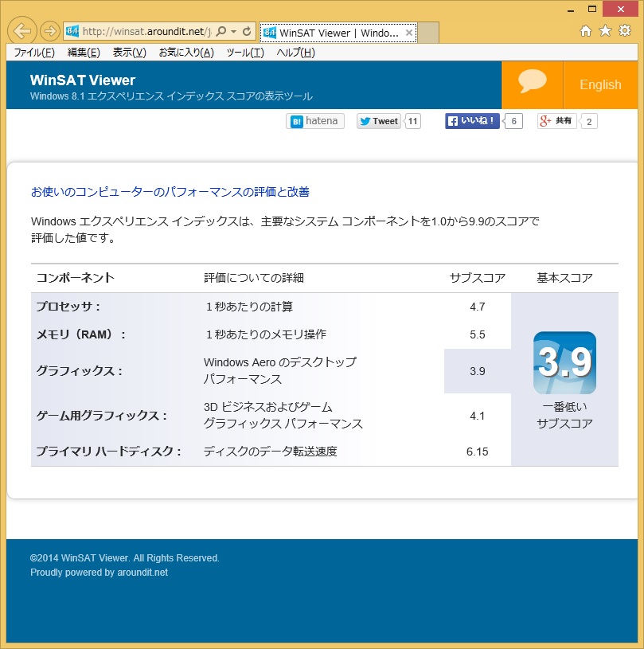Click the browser Forward arrow button
The image size is (644, 649).
49,31
